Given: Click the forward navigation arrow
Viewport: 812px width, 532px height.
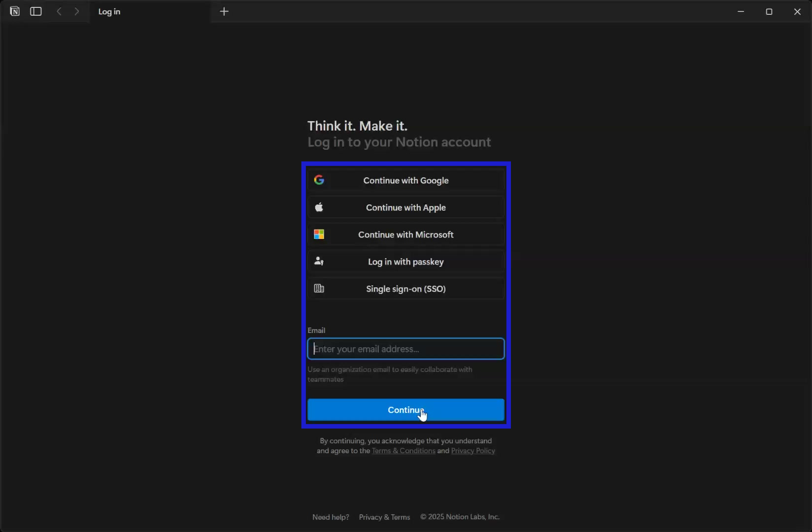Looking at the screenshot, I should tap(77, 11).
